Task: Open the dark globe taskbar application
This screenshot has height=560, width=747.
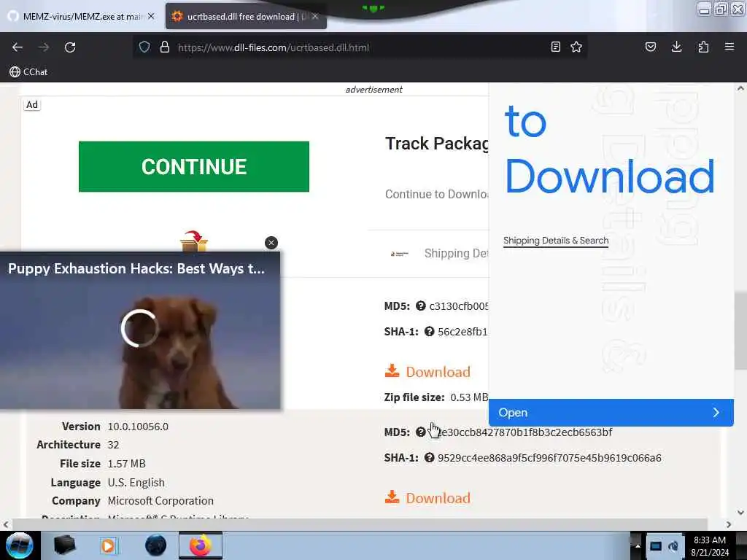Action: [155, 545]
